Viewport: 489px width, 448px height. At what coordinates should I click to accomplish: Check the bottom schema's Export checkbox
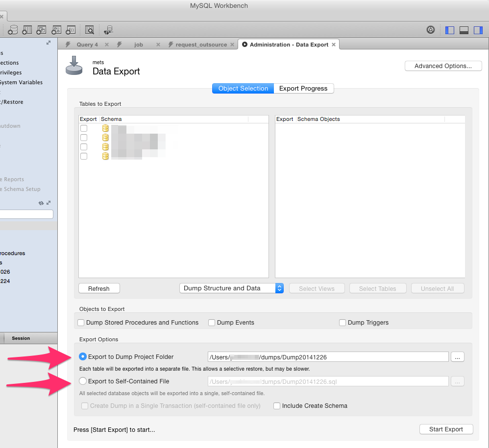84,156
